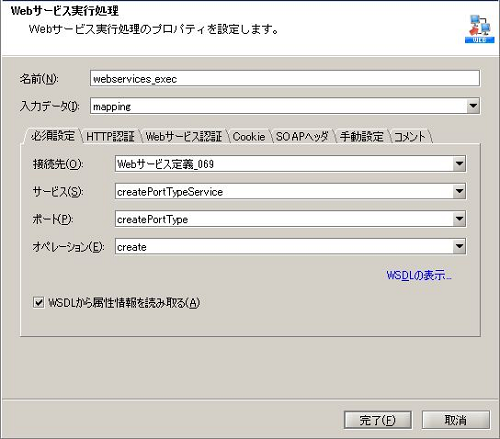500x439 pixels.
Task: Expand the 接続先 dropdown list
Action: 459,164
